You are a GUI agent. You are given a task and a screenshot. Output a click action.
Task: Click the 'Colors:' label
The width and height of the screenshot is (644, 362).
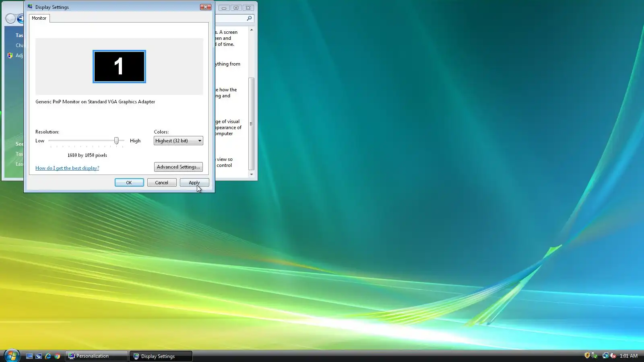click(161, 132)
